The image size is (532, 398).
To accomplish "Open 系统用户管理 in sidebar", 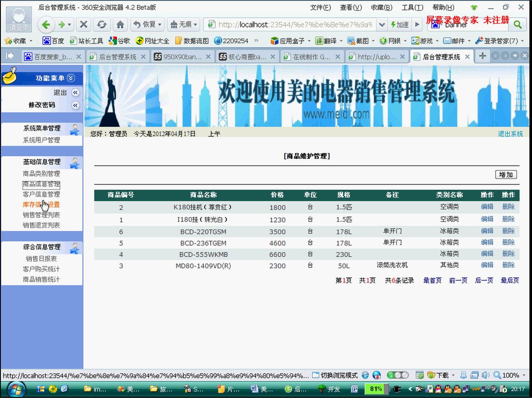I will pos(41,140).
